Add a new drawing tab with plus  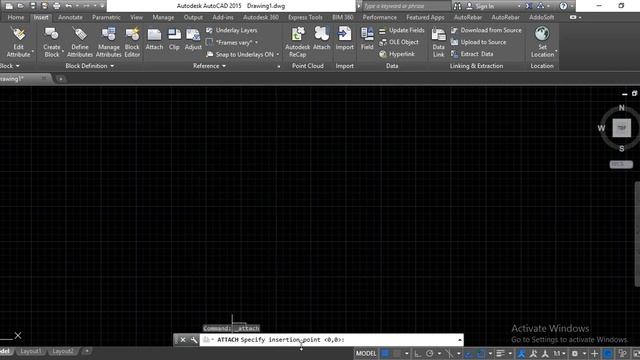click(60, 79)
